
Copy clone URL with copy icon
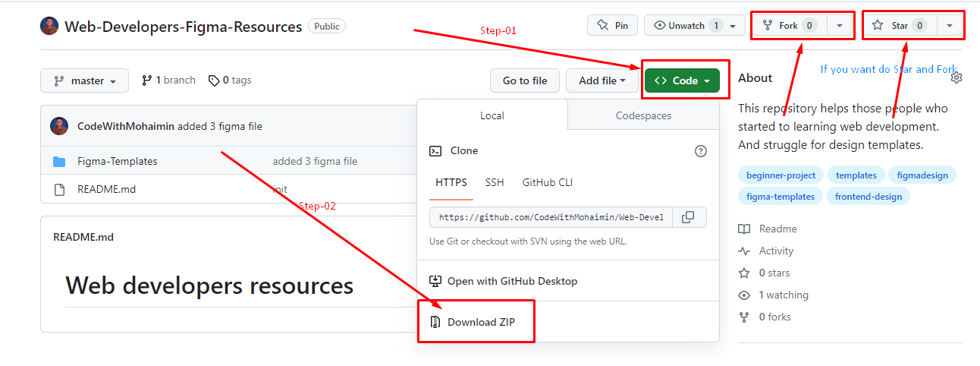[688, 217]
